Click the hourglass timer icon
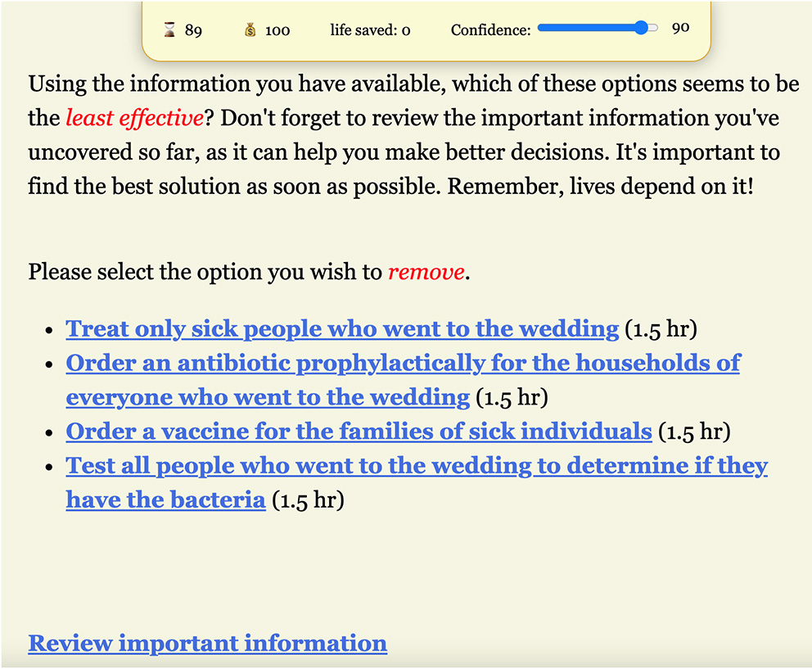The image size is (812, 669). [169, 30]
